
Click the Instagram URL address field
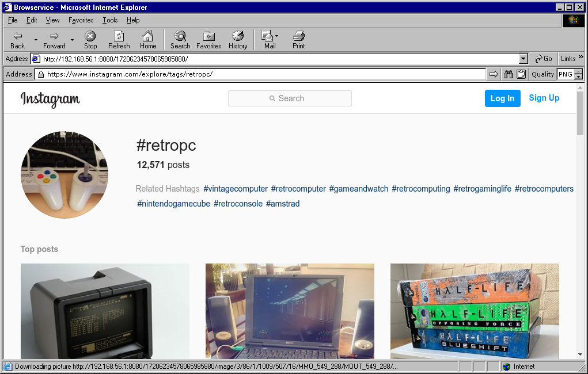260,74
